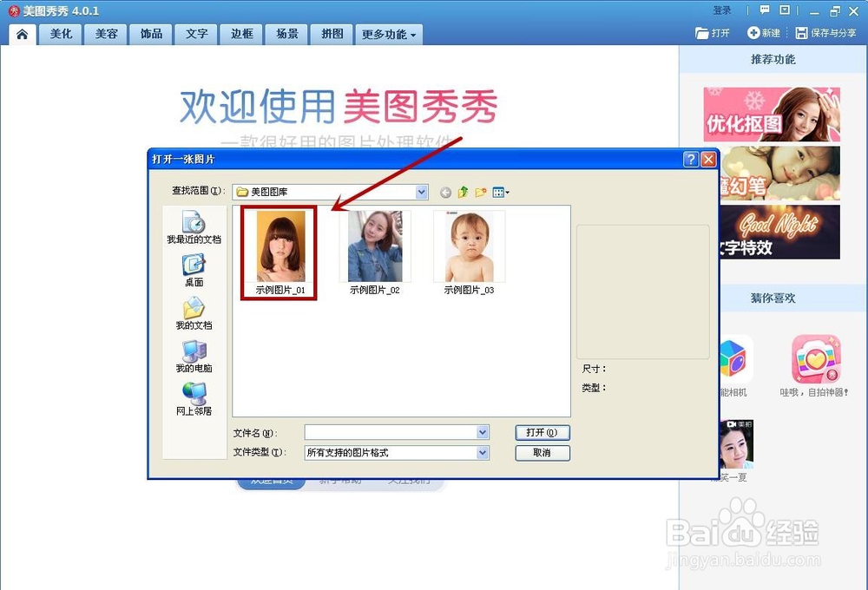
Task: Select the 示例图片_03 baby thumbnail
Action: (469, 246)
